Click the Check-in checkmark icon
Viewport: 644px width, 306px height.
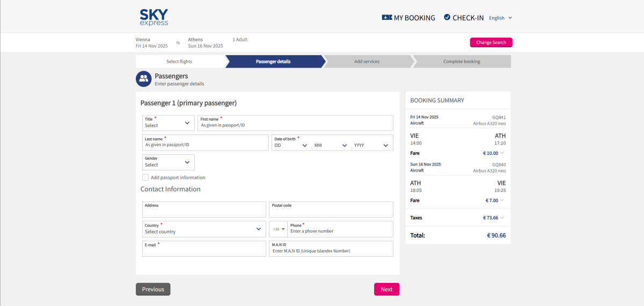(447, 18)
